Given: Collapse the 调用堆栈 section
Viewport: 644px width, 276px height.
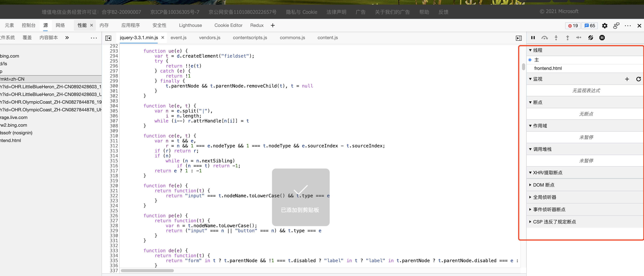Looking at the screenshot, I should click(542, 149).
